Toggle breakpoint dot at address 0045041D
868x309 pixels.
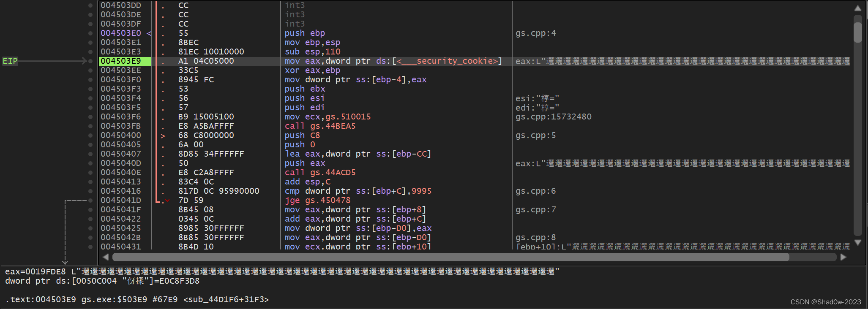[x=90, y=201]
